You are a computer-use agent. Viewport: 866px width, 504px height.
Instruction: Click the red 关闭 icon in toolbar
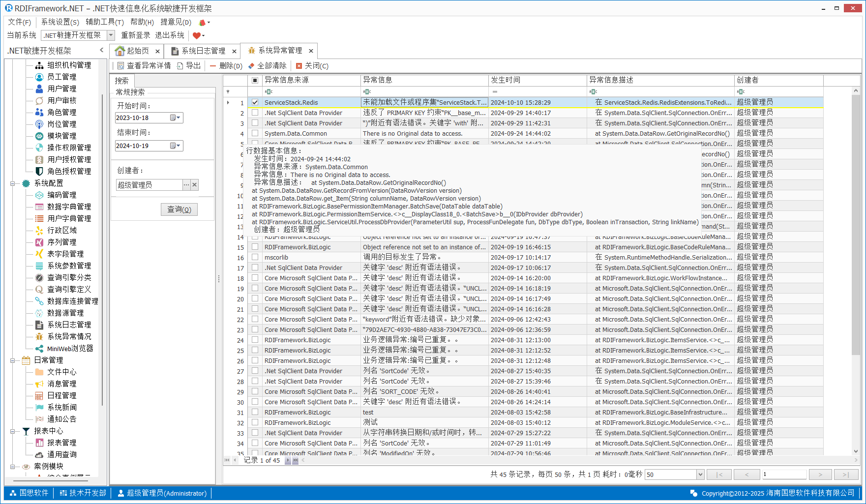click(299, 66)
